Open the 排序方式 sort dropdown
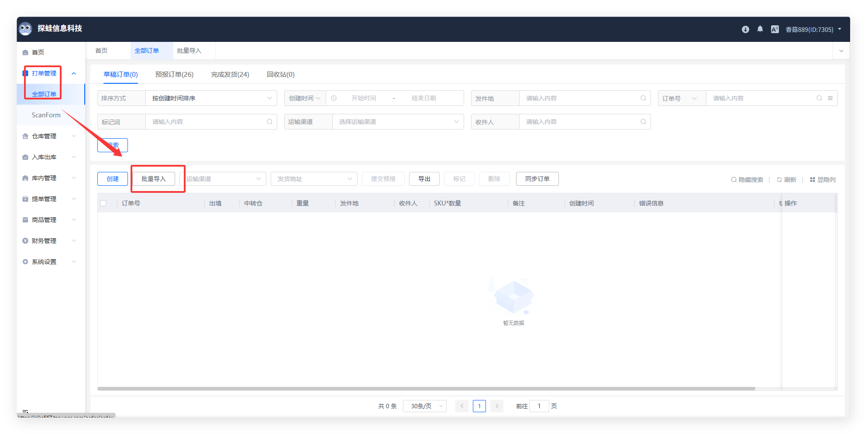 pos(211,98)
